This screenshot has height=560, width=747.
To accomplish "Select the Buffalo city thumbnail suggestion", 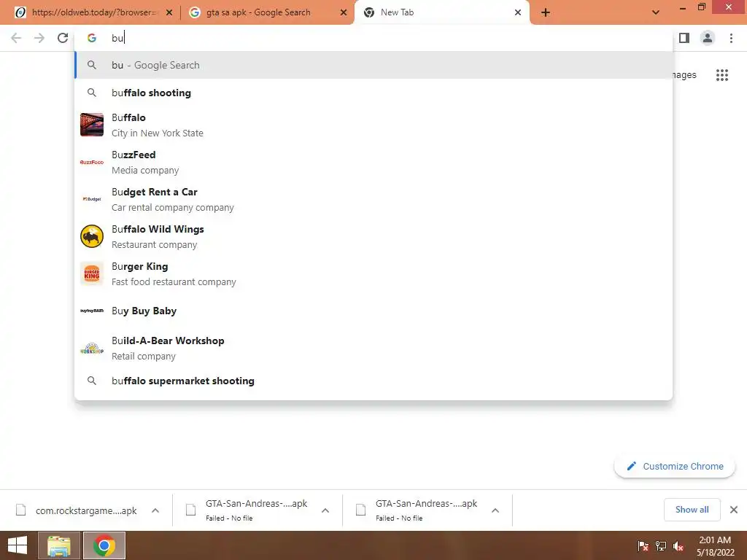I will [92, 125].
